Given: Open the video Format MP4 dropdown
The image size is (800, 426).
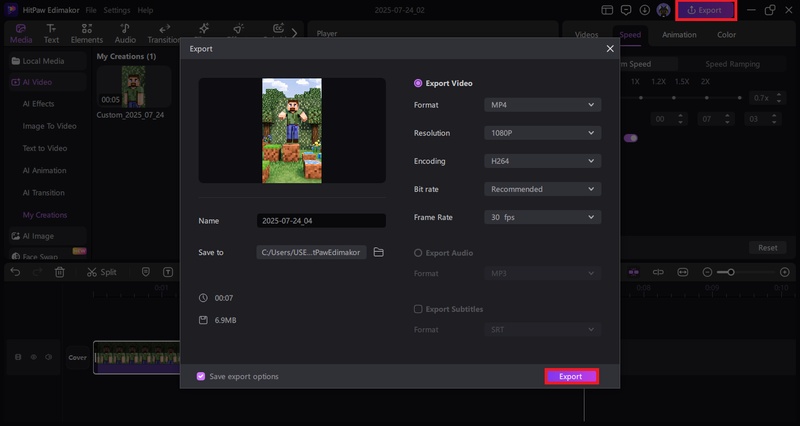Looking at the screenshot, I should [x=542, y=105].
